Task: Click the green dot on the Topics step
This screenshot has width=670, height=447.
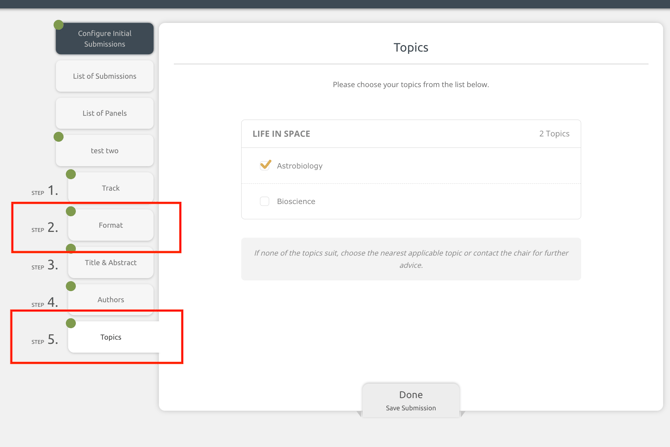Action: point(71,323)
